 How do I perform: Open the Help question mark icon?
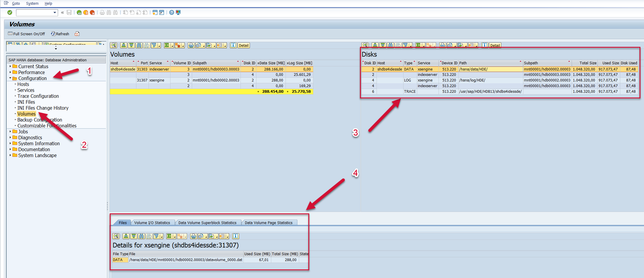[172, 12]
